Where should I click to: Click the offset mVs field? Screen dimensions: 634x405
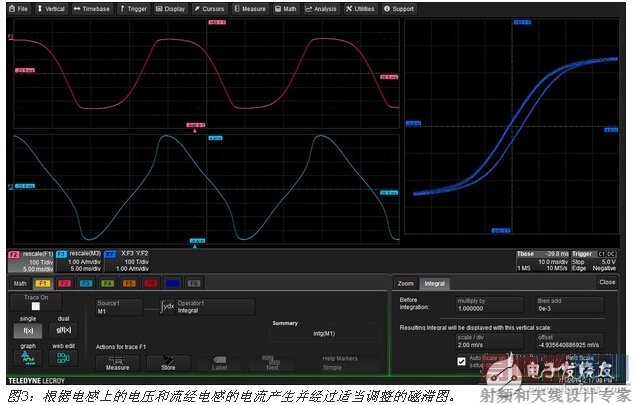(x=570, y=341)
